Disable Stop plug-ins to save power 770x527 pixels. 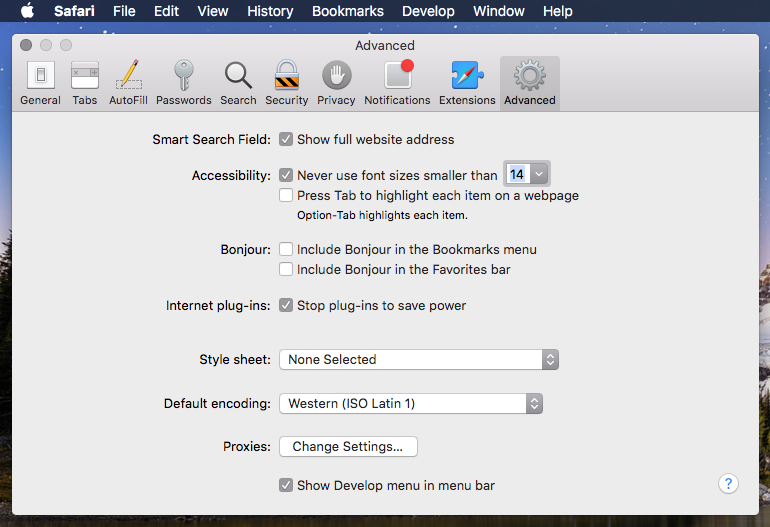tap(286, 305)
